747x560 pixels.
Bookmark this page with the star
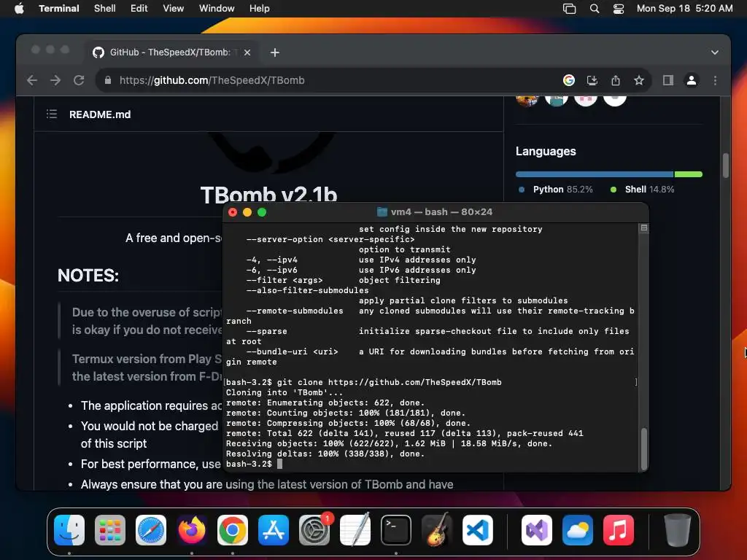pos(639,80)
